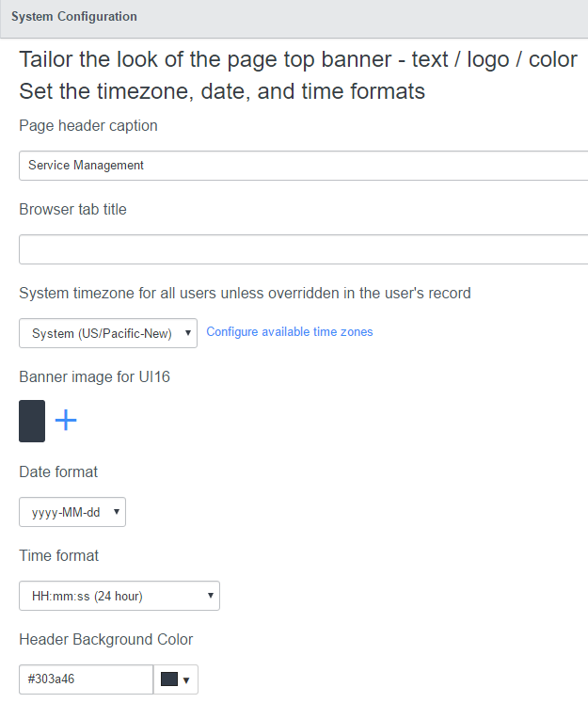Expand the Date format dropdown

(x=72, y=512)
